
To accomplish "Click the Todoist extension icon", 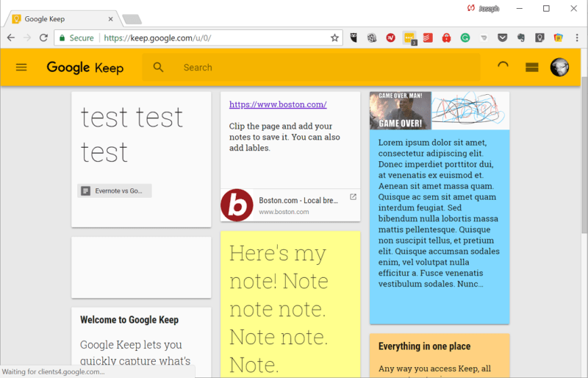I will 428,38.
